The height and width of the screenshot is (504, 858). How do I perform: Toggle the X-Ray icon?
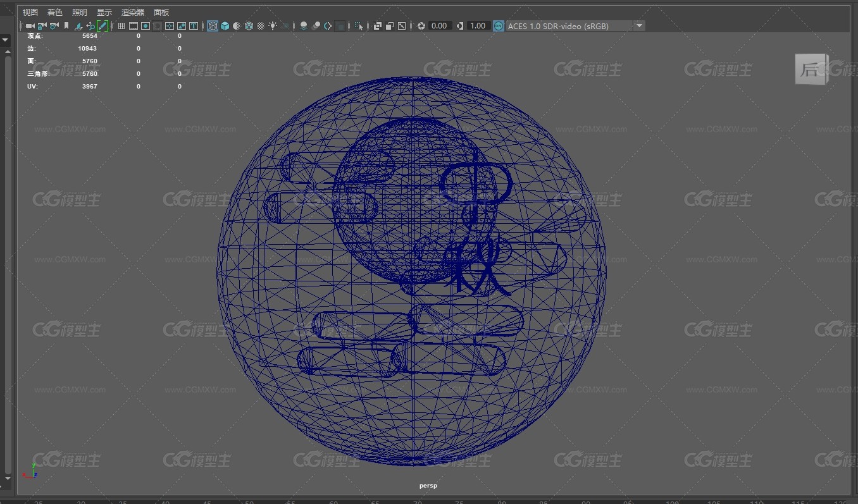point(378,26)
